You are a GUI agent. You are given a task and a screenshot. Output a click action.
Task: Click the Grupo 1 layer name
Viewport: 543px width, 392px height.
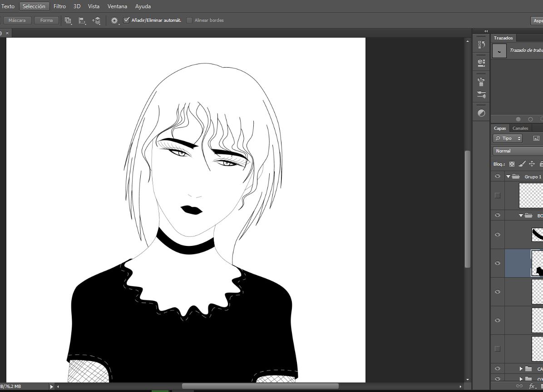coord(533,177)
